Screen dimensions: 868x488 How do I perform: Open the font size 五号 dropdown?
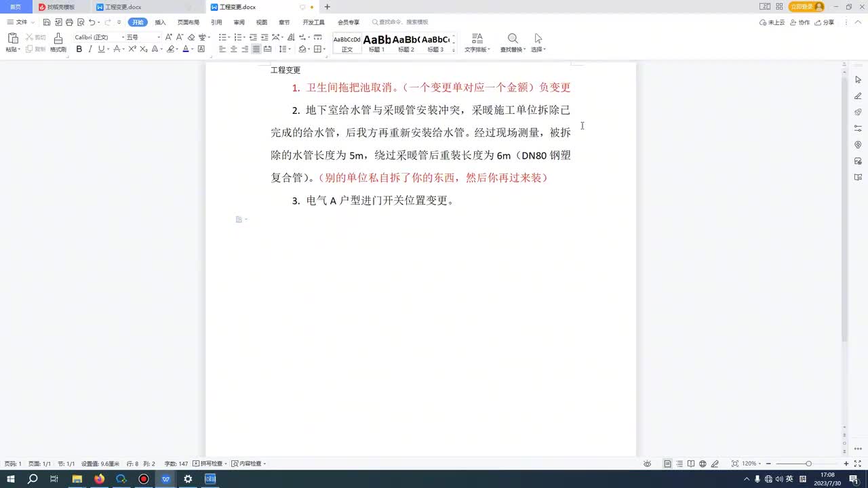point(159,37)
